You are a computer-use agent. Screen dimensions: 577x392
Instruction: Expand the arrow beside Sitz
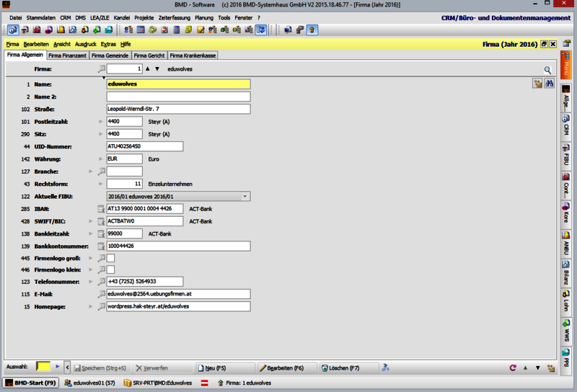100,134
